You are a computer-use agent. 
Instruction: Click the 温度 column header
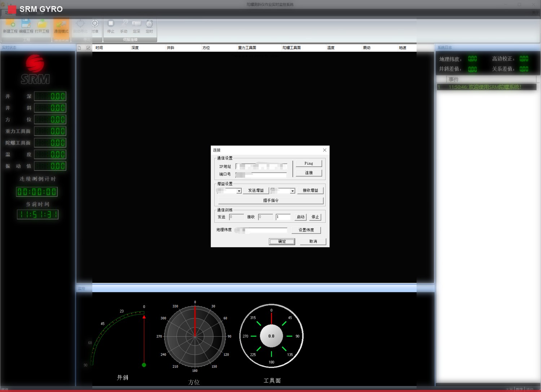click(x=344, y=48)
